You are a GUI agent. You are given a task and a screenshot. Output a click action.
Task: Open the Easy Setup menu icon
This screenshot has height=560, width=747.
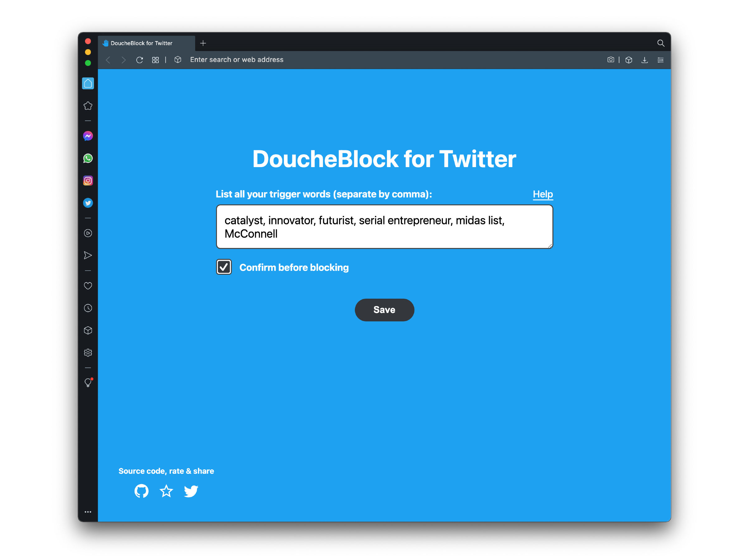pyautogui.click(x=660, y=60)
